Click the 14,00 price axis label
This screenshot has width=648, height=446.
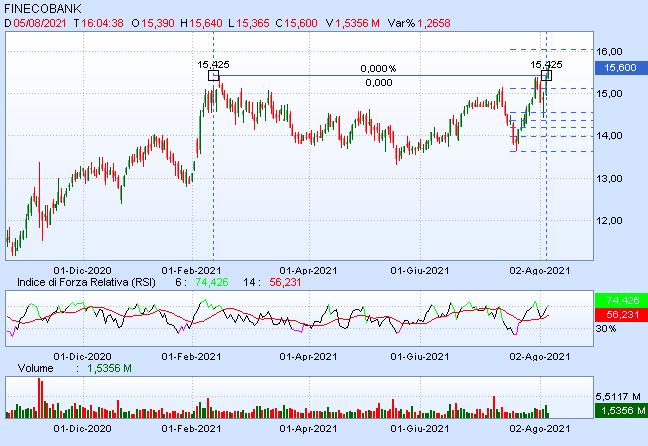pos(609,136)
